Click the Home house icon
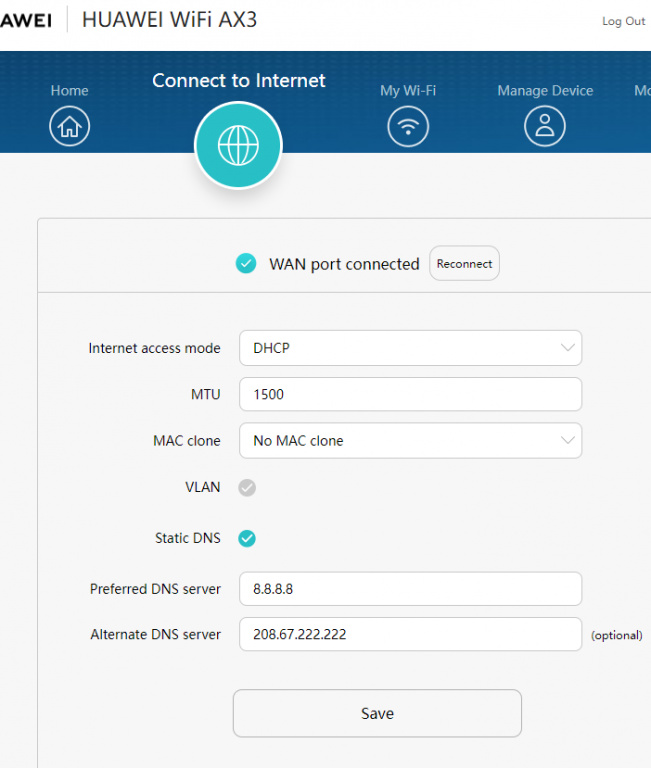The image size is (651, 768). (69, 126)
